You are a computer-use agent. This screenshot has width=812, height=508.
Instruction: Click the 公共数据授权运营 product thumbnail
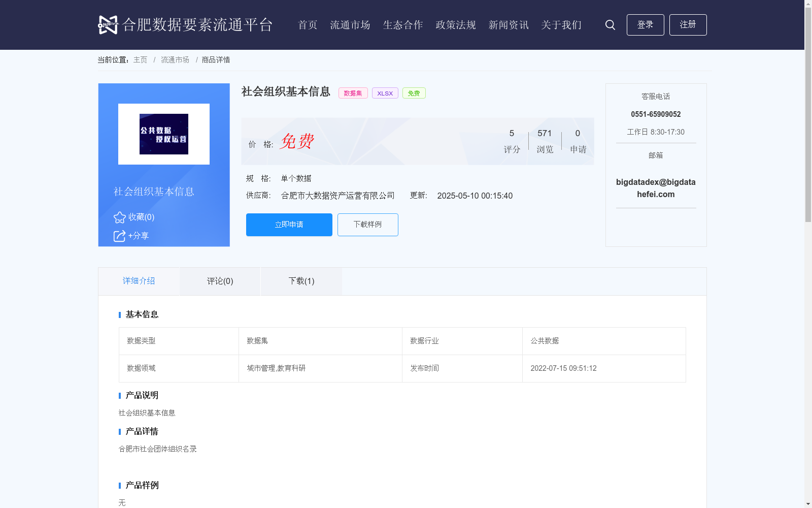164,134
